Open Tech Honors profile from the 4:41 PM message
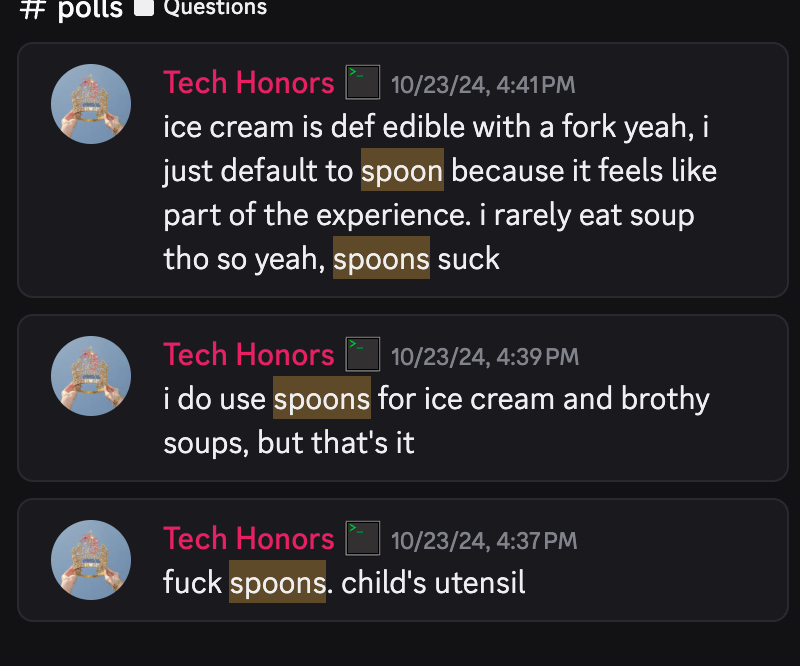800x666 pixels. click(248, 83)
